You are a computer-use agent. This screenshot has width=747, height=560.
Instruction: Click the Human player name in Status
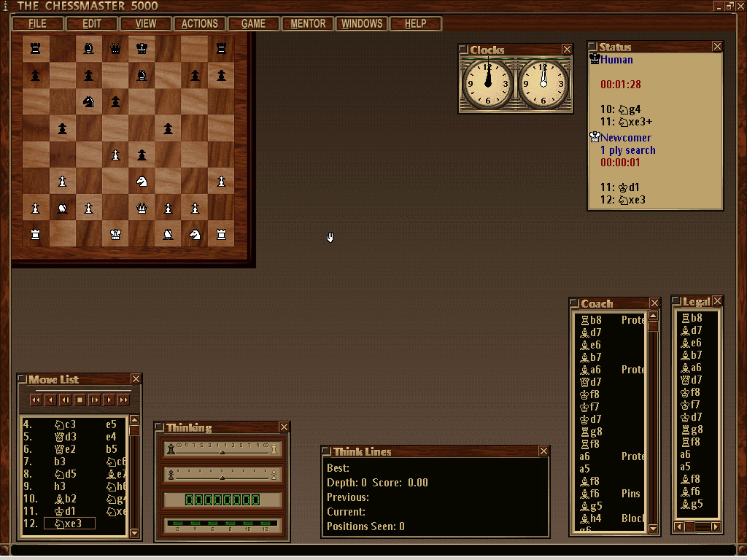(616, 60)
